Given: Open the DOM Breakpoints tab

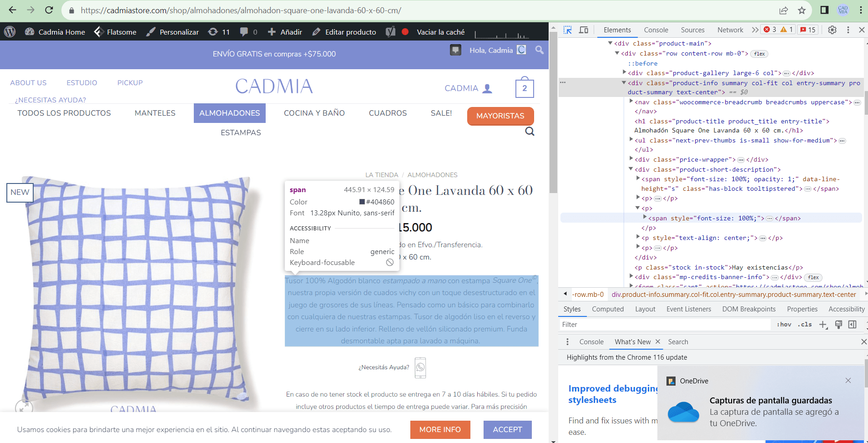Looking at the screenshot, I should [749, 309].
